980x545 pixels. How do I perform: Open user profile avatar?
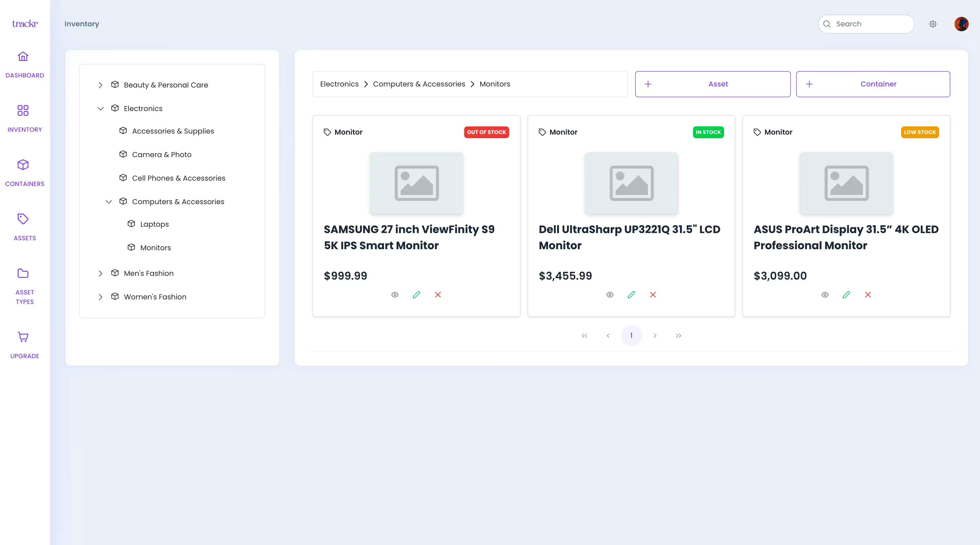961,24
